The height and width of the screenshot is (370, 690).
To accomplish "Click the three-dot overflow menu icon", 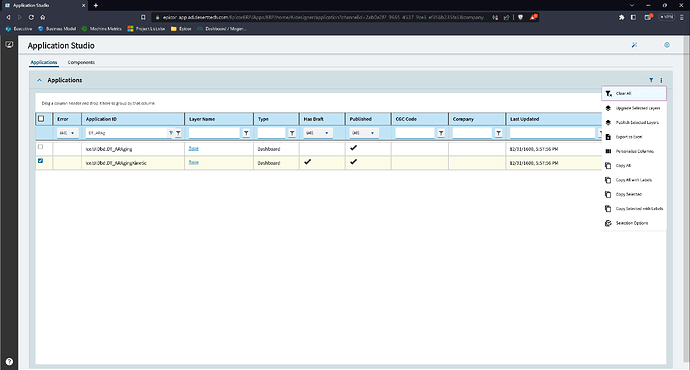I will coord(661,80).
